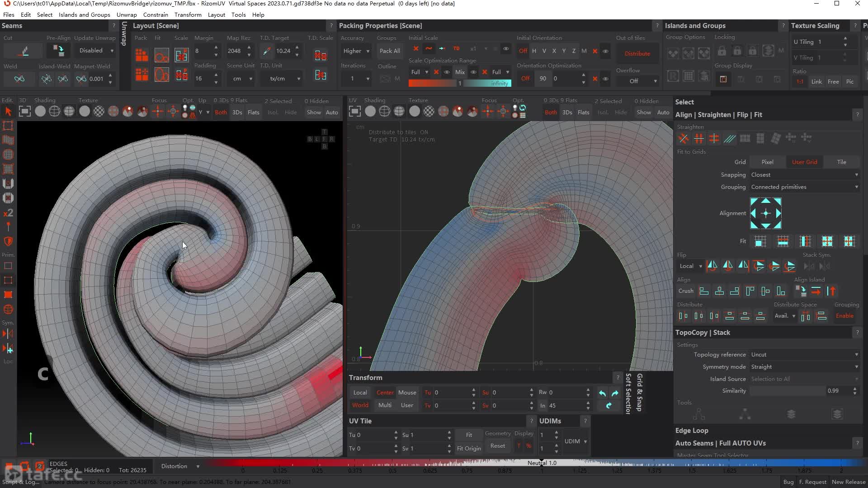Select the arrow Edit tool in left toolbar
The width and height of the screenshot is (868, 488).
pyautogui.click(x=8, y=112)
